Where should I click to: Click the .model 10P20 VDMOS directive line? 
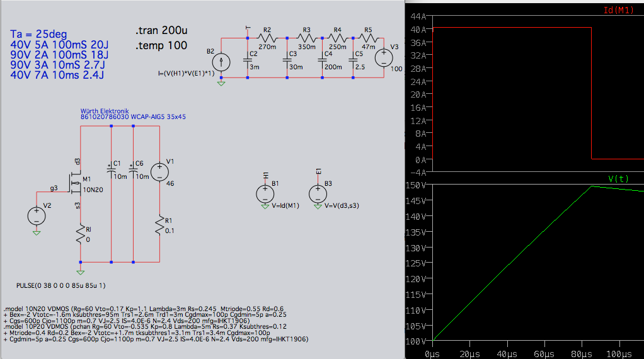point(146,327)
